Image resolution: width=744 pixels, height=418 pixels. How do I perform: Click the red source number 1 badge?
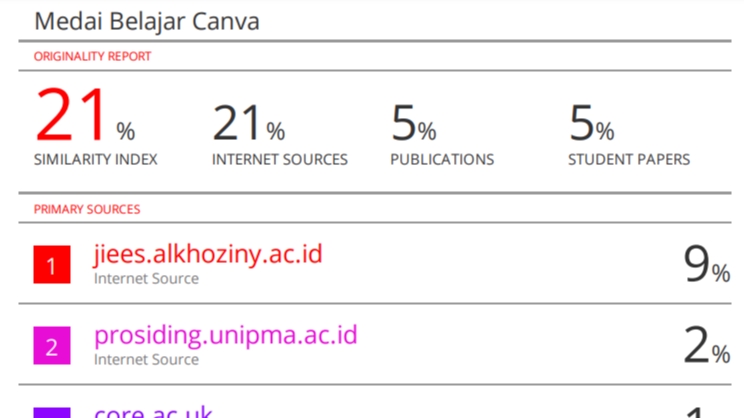click(52, 264)
